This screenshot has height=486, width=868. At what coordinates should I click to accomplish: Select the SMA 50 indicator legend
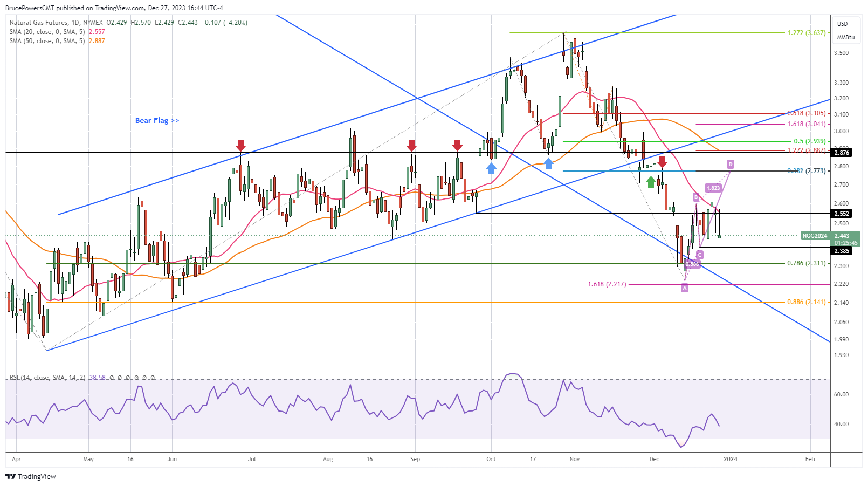pyautogui.click(x=47, y=41)
